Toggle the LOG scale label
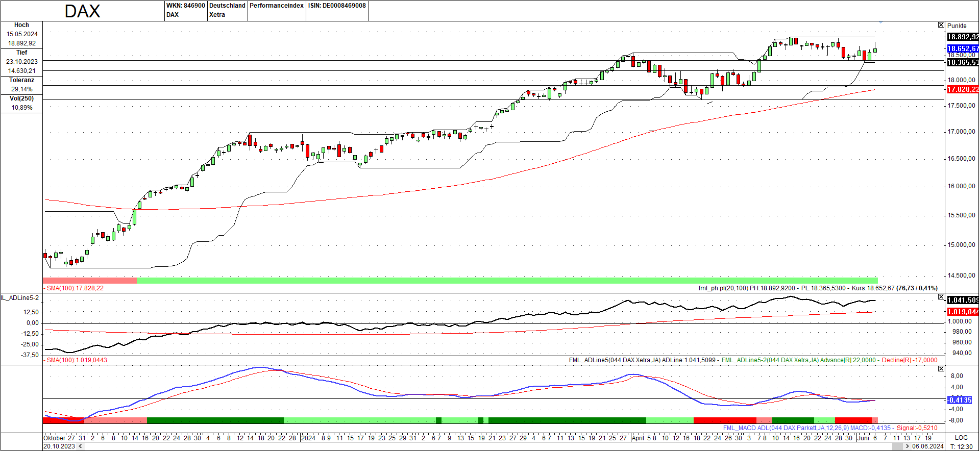Screen dimensions: 980x451 (x=961, y=438)
